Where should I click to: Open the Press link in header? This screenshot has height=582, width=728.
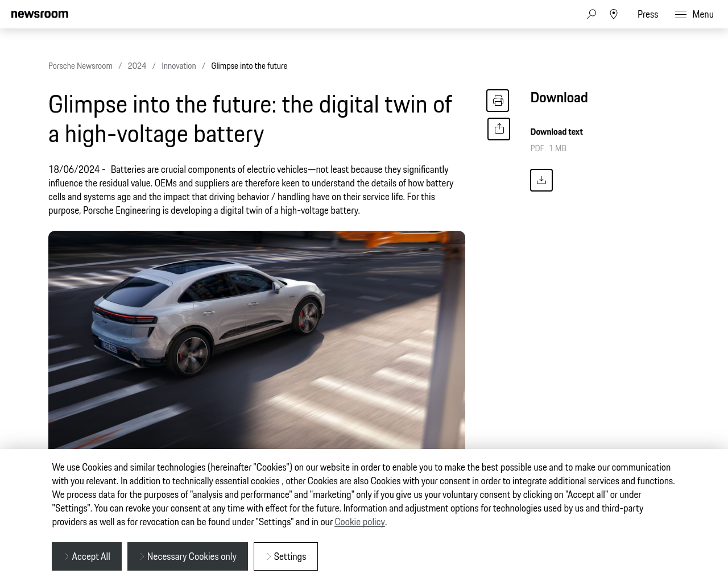pos(648,14)
